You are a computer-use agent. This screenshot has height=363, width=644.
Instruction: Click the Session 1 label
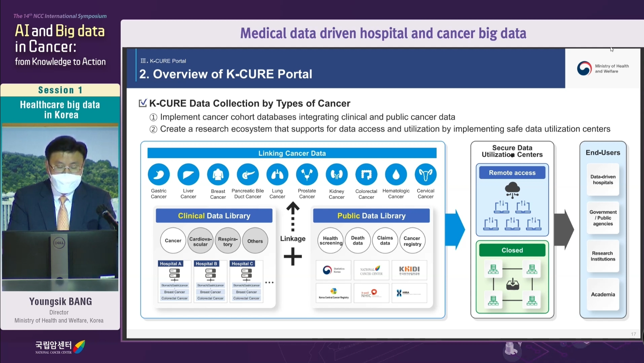coord(60,90)
